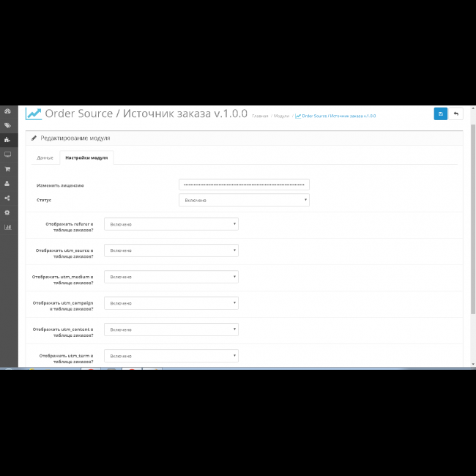Screen dimensions: 476x476
Task: Click the Главная breadcrumb link
Action: click(x=260, y=116)
